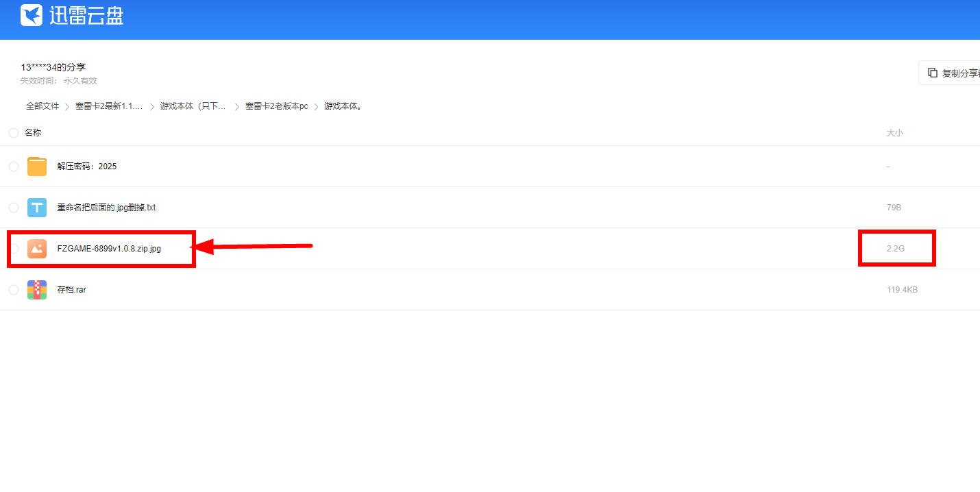The width and height of the screenshot is (980, 492).
Task: Click the 大小 column header
Action: pyautogui.click(x=894, y=133)
